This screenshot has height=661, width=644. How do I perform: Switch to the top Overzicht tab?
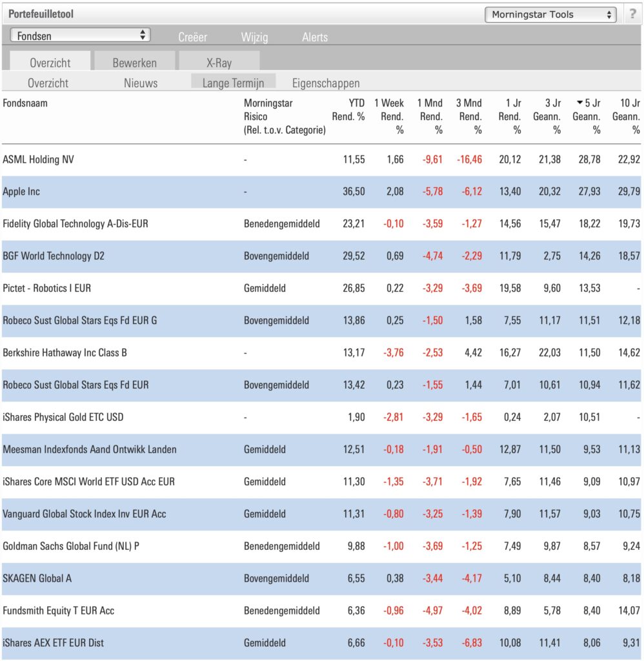(50, 61)
